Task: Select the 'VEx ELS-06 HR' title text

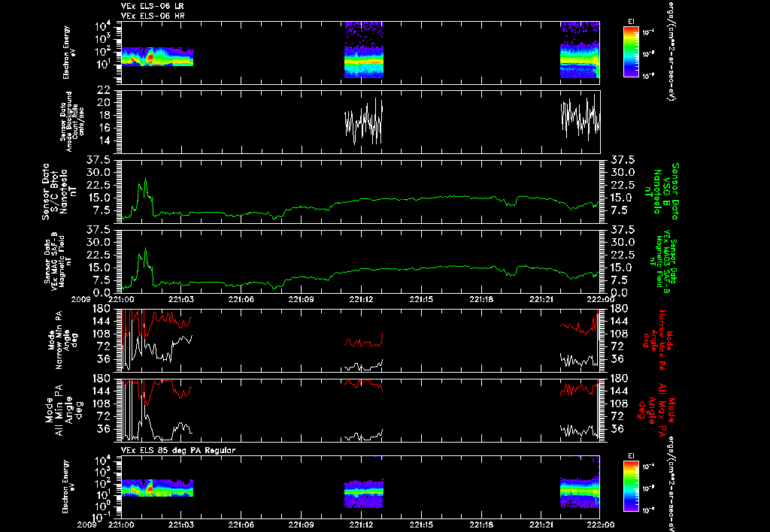Action: click(x=153, y=17)
